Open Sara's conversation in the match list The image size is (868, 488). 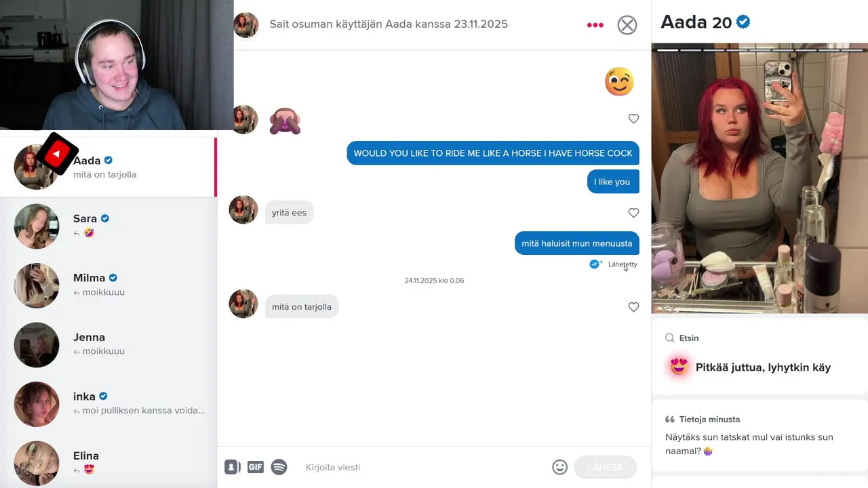pos(108,226)
